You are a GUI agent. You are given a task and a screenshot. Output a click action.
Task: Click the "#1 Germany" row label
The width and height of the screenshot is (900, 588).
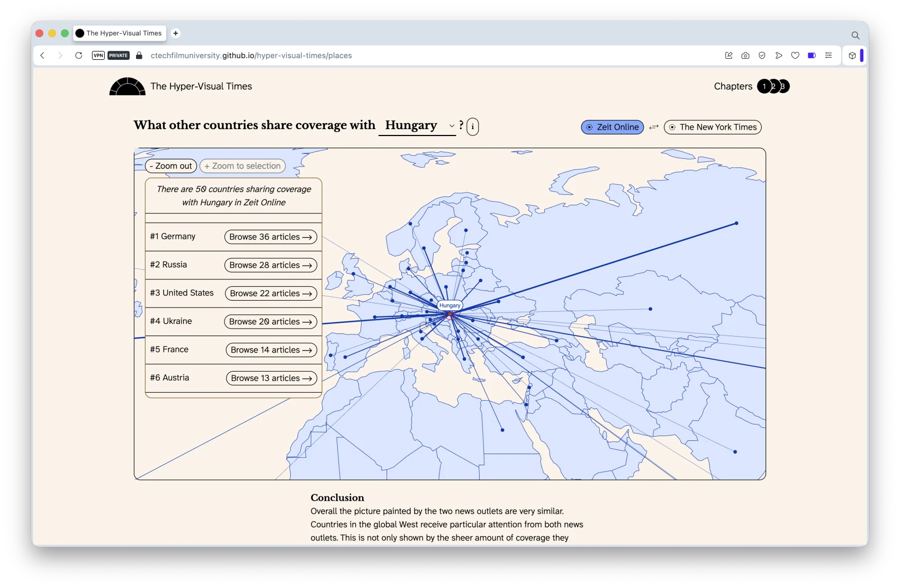point(173,237)
